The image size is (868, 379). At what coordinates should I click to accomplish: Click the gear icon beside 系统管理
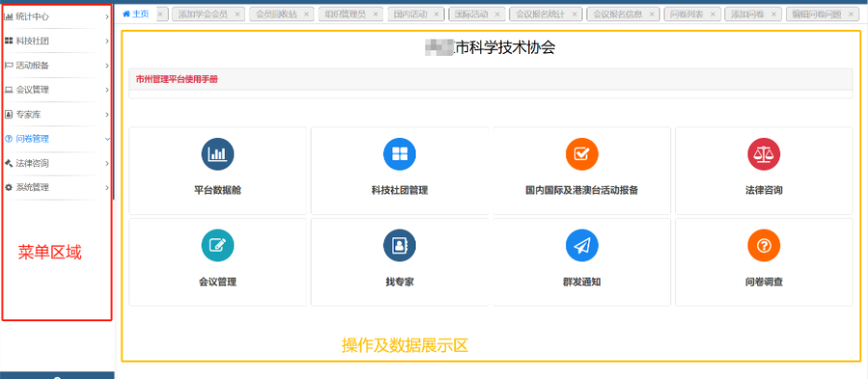pos(9,187)
